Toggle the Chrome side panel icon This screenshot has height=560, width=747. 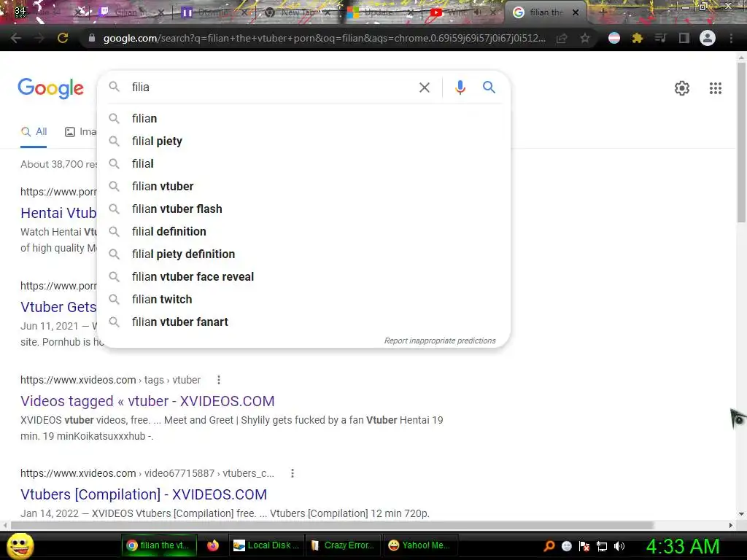684,38
